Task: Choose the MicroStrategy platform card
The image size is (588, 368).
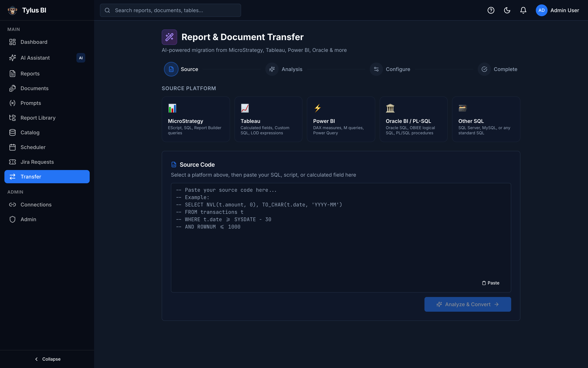Action: point(196,119)
